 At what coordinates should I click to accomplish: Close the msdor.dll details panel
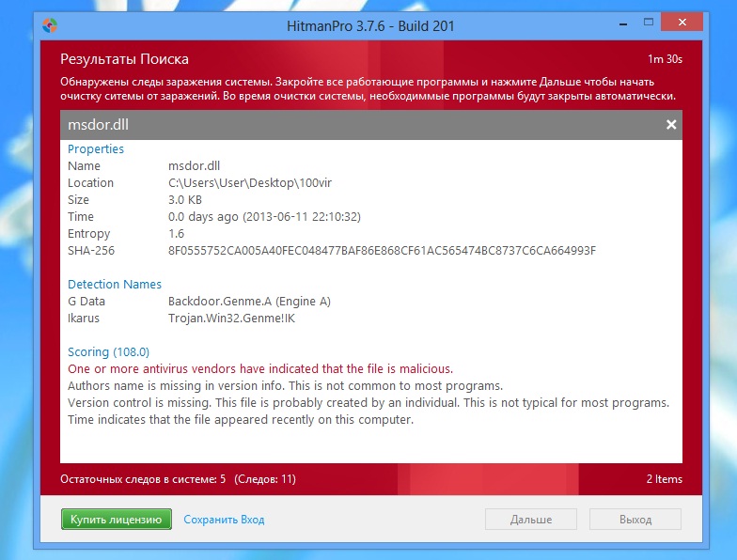(671, 124)
